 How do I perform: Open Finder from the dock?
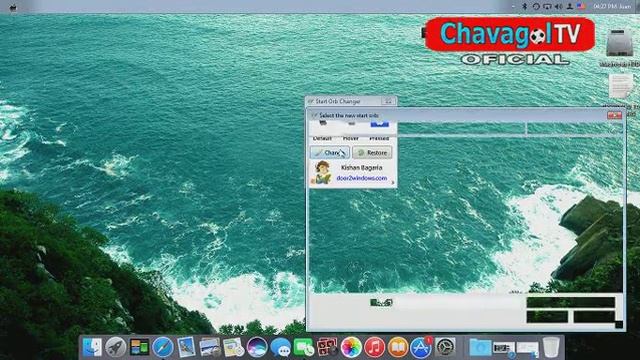tap(92, 347)
